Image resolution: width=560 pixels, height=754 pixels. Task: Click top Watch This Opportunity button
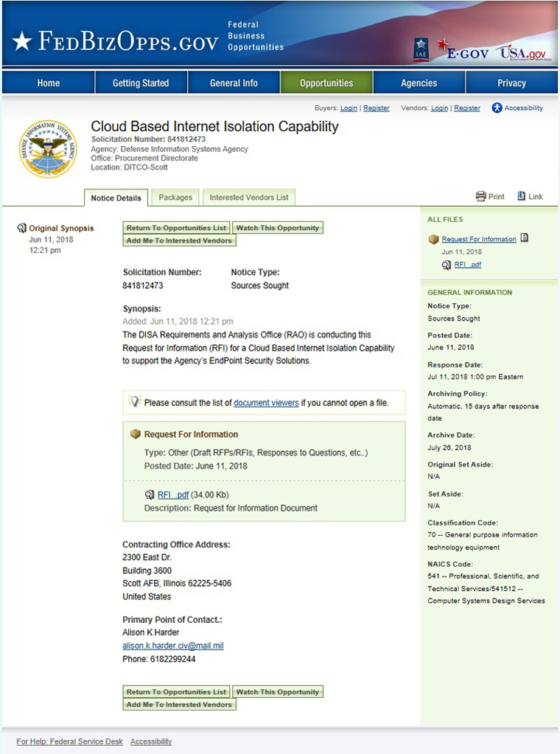[x=277, y=228]
